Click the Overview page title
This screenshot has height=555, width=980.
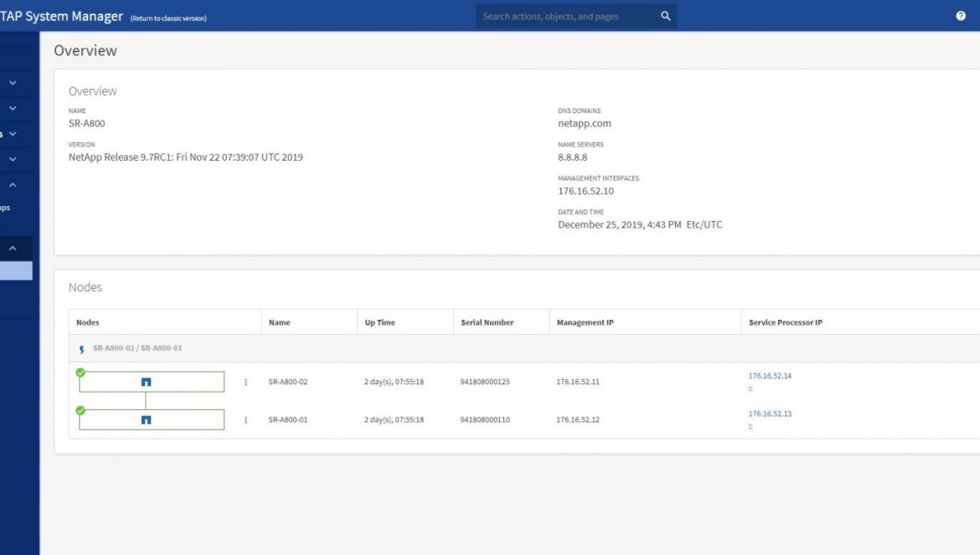pos(85,50)
